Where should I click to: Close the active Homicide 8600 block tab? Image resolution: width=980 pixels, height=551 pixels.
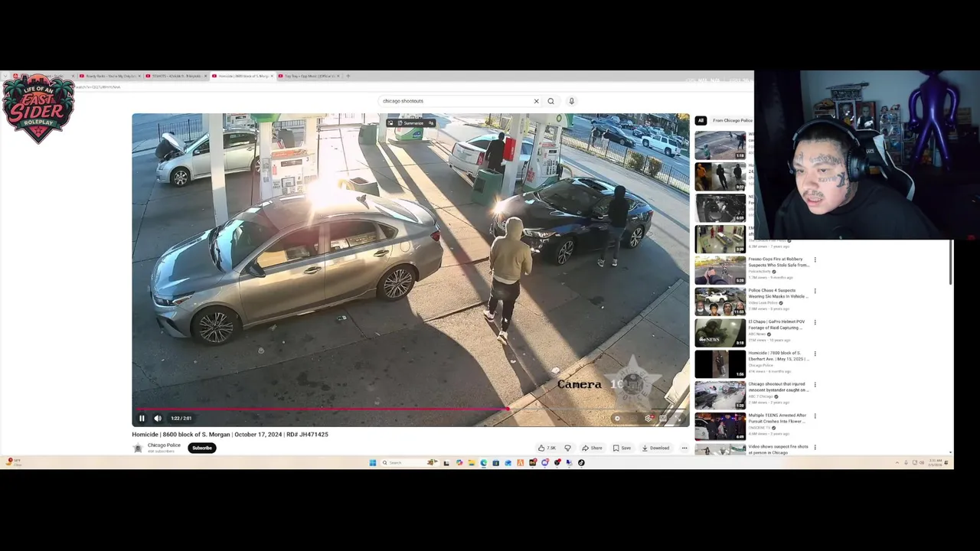(272, 76)
